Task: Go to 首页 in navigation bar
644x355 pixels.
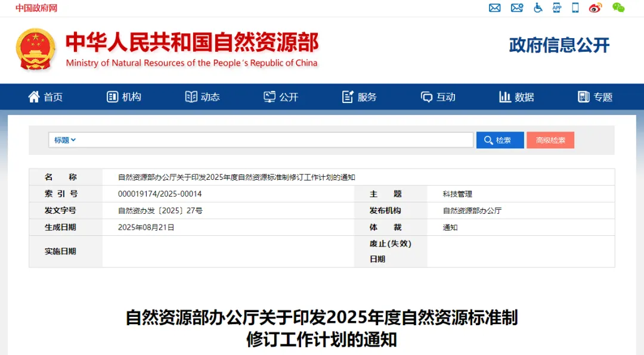Action: coord(45,97)
